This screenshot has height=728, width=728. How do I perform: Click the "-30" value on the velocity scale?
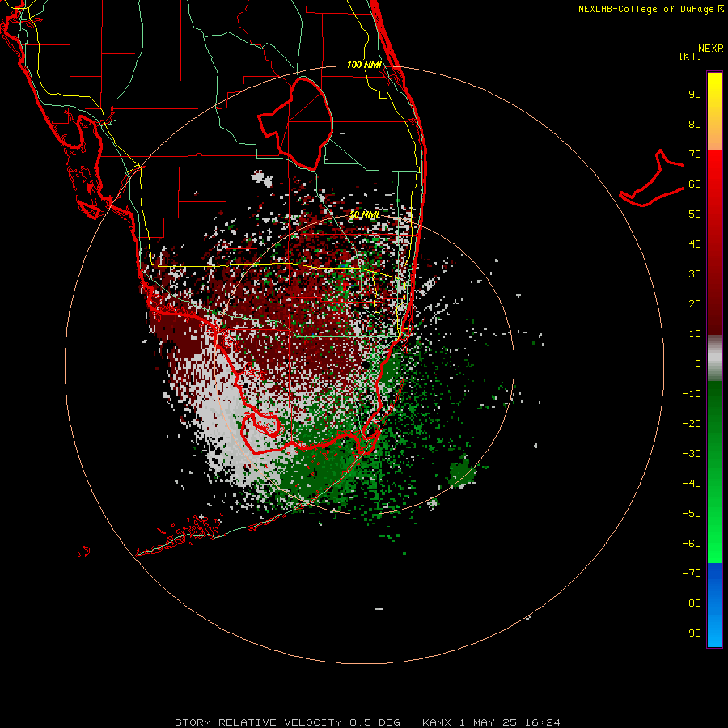[x=692, y=454]
